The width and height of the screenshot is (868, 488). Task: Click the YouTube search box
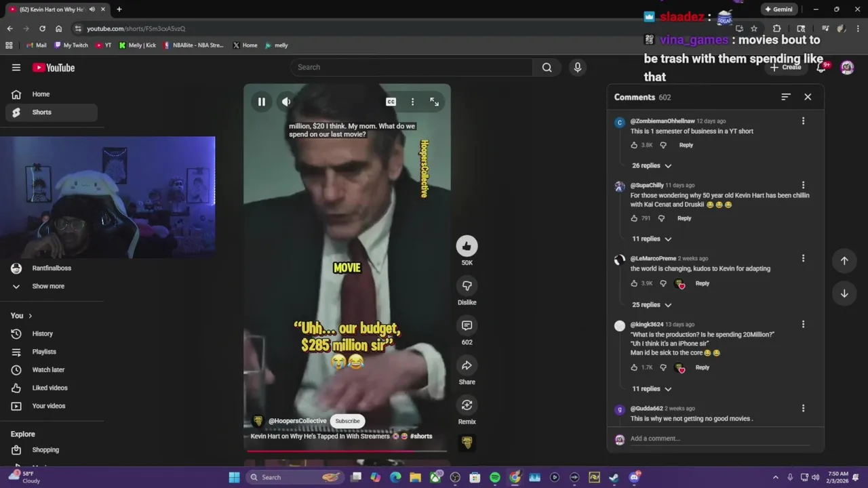412,67
